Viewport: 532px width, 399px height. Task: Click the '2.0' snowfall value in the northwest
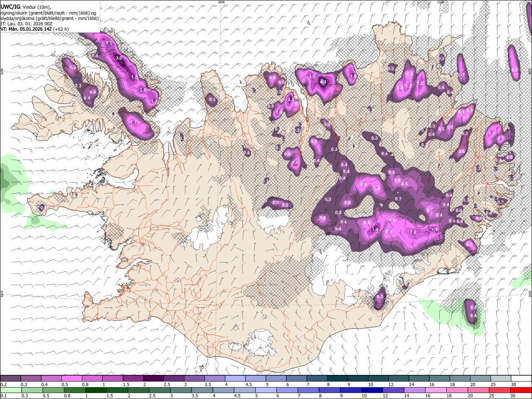point(143,90)
